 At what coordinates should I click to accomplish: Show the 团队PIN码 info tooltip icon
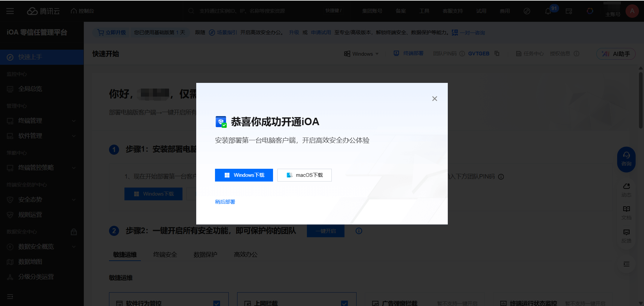coord(462,54)
